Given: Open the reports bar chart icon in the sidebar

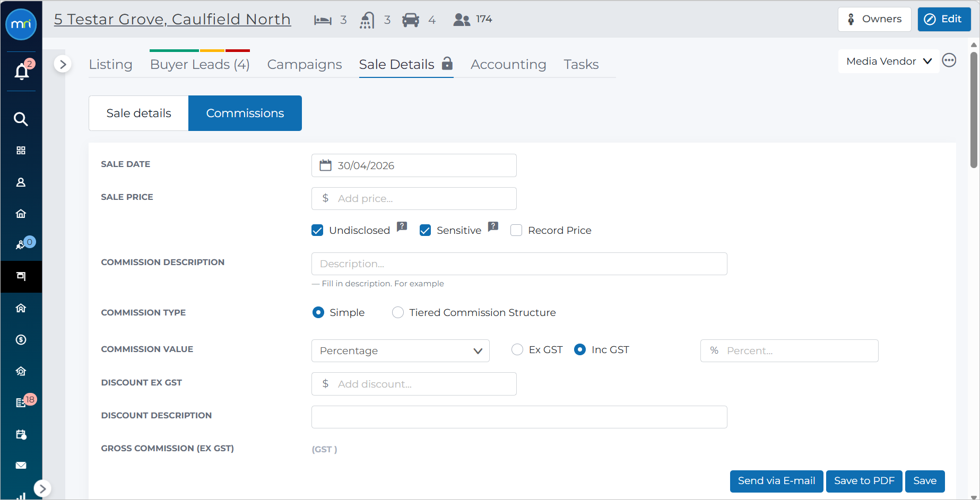Looking at the screenshot, I should (x=21, y=496).
